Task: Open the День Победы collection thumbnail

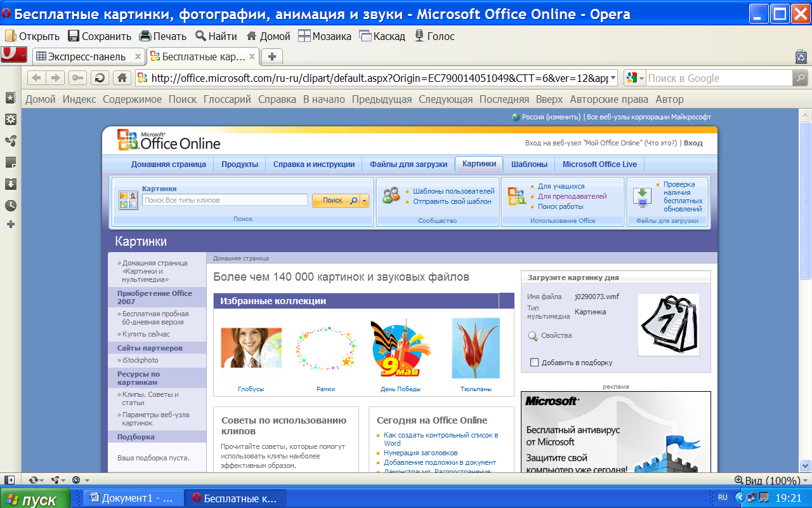Action: click(400, 348)
